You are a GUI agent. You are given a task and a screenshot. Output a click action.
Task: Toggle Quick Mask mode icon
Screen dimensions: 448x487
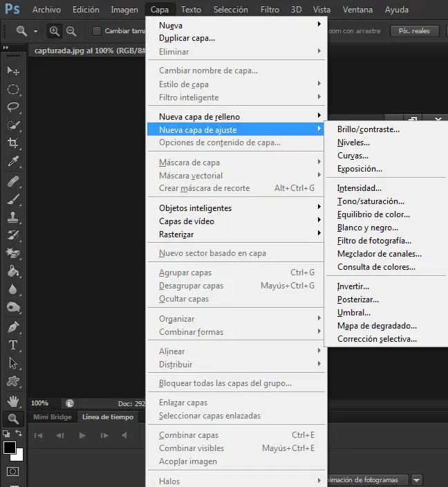point(12,472)
